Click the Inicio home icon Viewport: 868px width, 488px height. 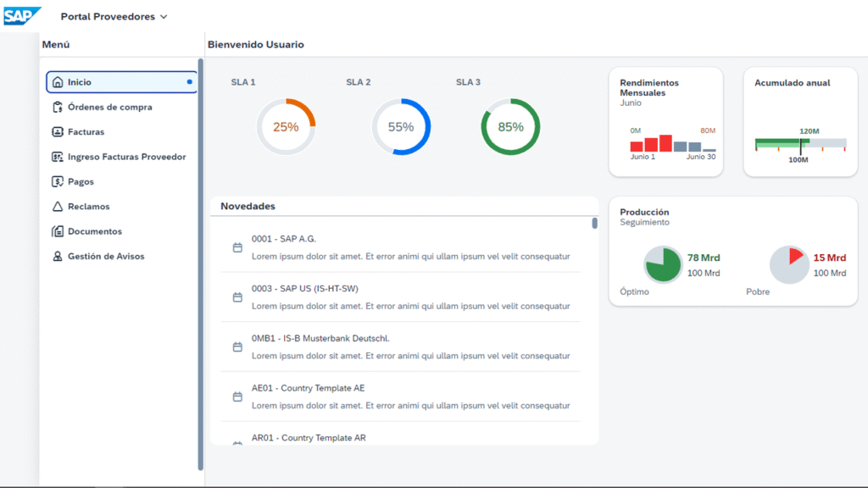(x=58, y=82)
